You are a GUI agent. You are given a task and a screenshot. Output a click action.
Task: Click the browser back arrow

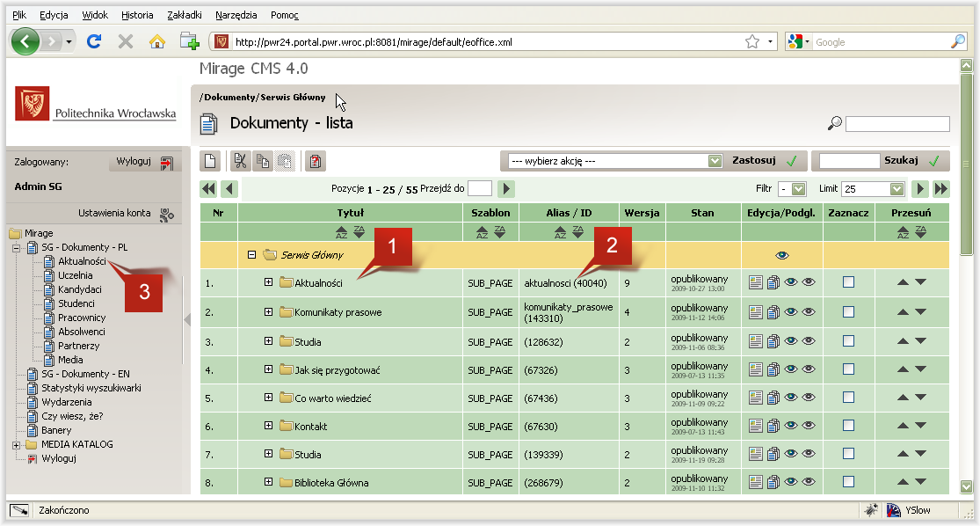point(25,42)
